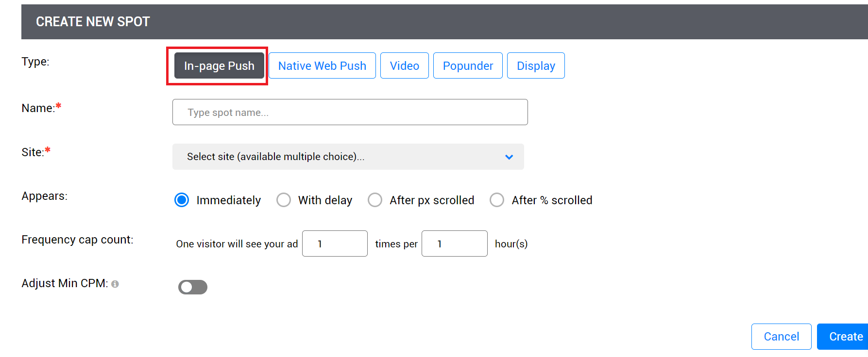This screenshot has height=357, width=868.
Task: Pick the After % scrolled option
Action: point(497,200)
